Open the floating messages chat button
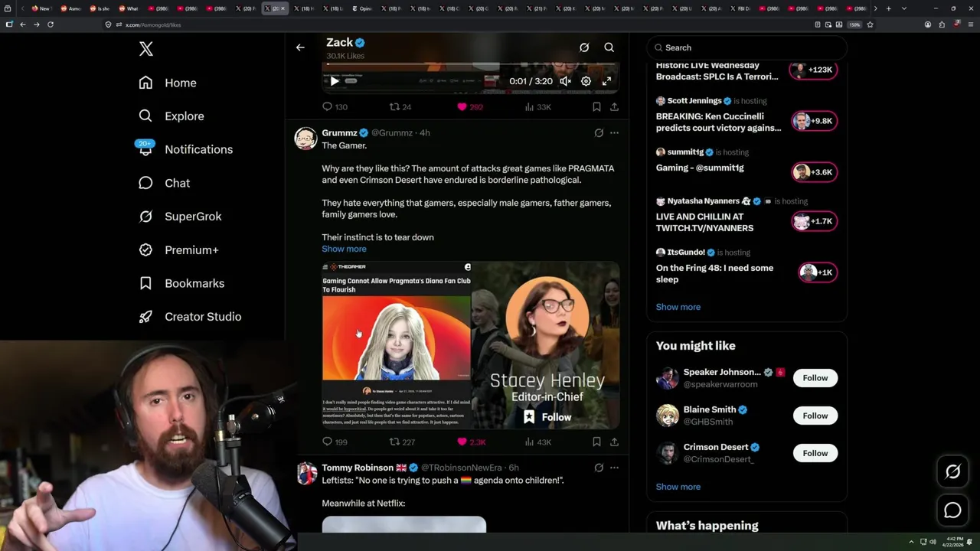This screenshot has height=551, width=980. pos(952,510)
